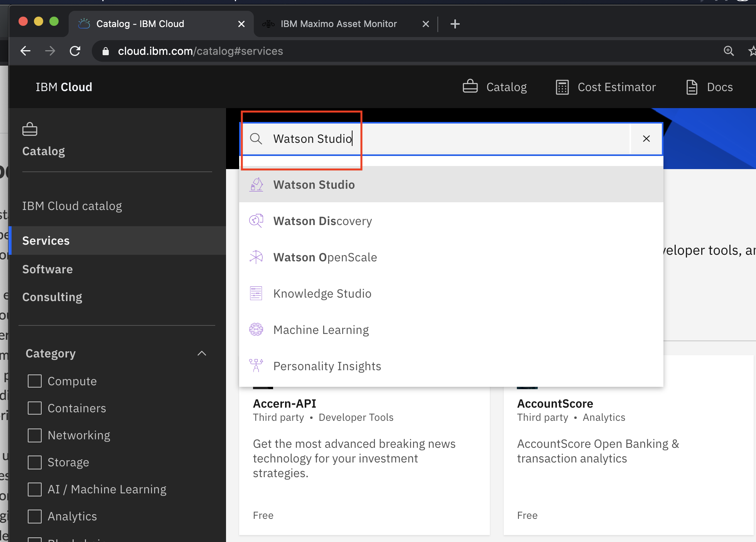This screenshot has height=542, width=756.
Task: Click the browser forward arrow
Action: tap(50, 51)
